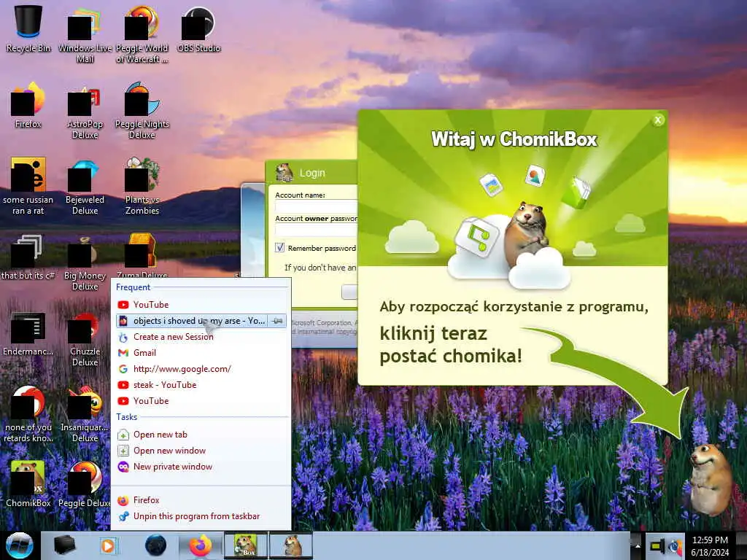Select the Endermanc... desktop icon

point(28,333)
